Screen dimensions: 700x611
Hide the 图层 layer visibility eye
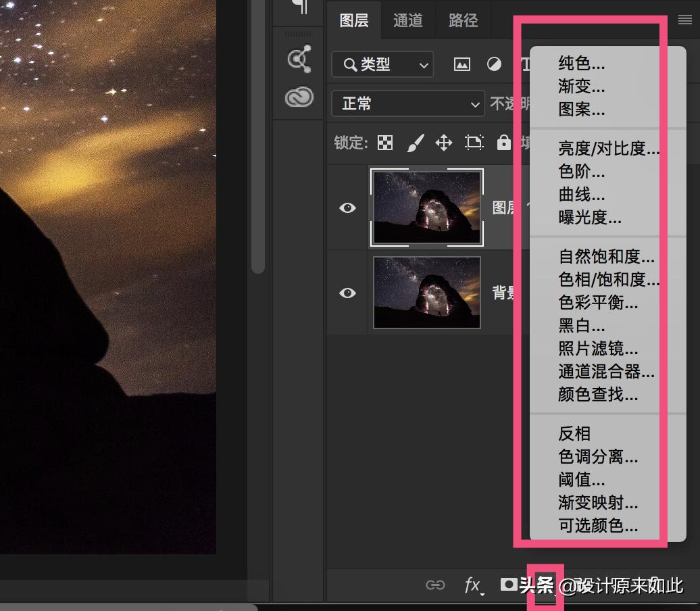[347, 207]
